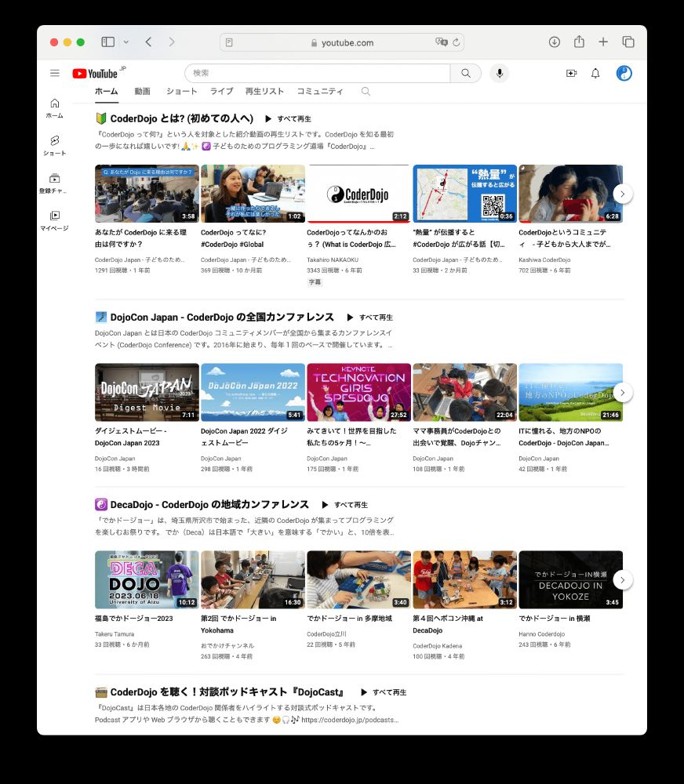Switch to ショート tab
Viewport: 684px width, 784px height.
[x=181, y=91]
